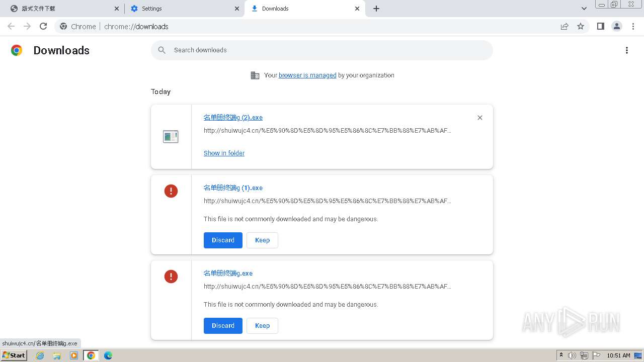Open the Windows Start button
644x362 pixels.
click(14, 355)
